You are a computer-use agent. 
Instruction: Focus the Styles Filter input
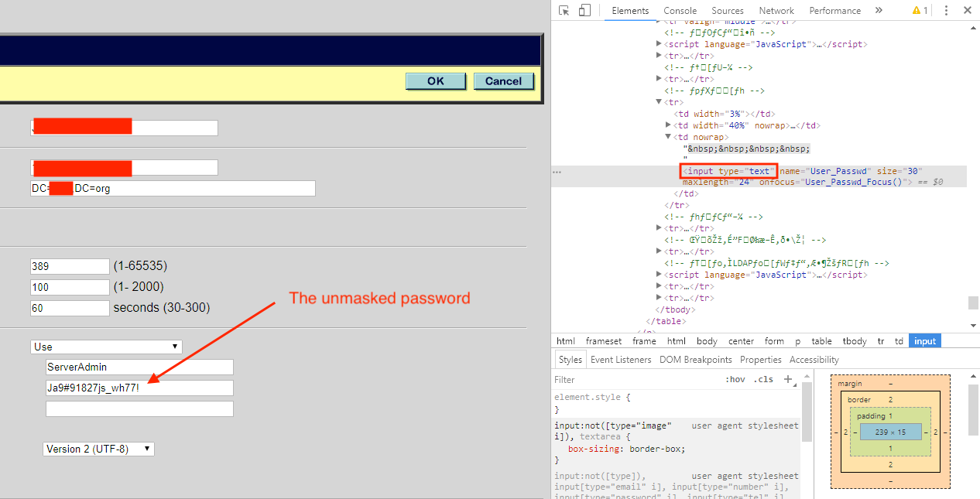pyautogui.click(x=635, y=380)
